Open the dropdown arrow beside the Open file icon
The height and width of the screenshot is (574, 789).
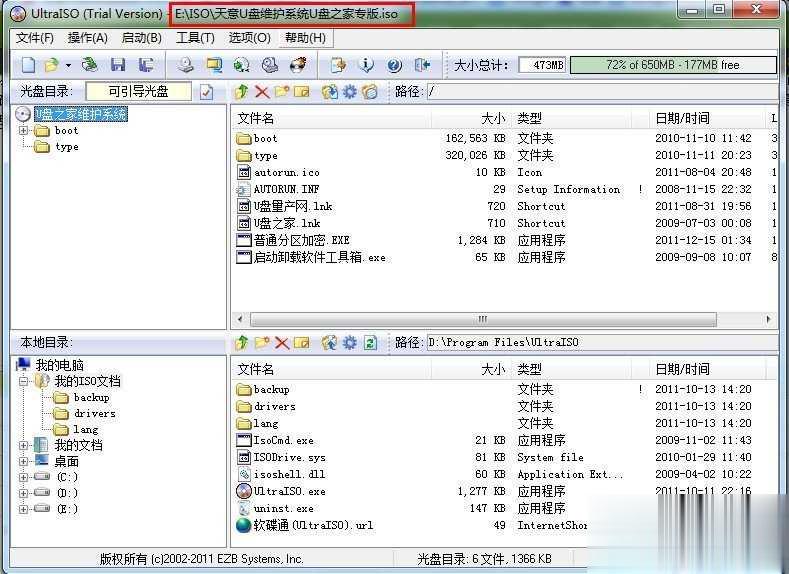68,65
